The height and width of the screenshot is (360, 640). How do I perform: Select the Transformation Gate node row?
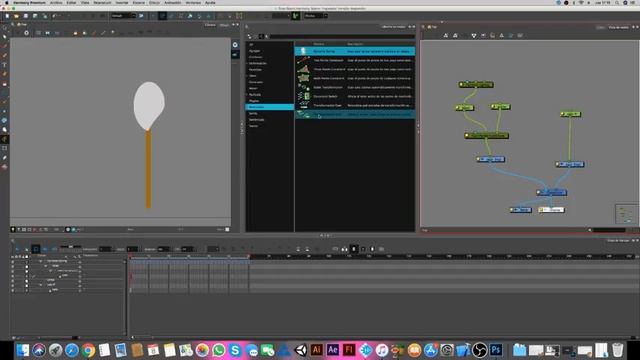[x=355, y=105]
